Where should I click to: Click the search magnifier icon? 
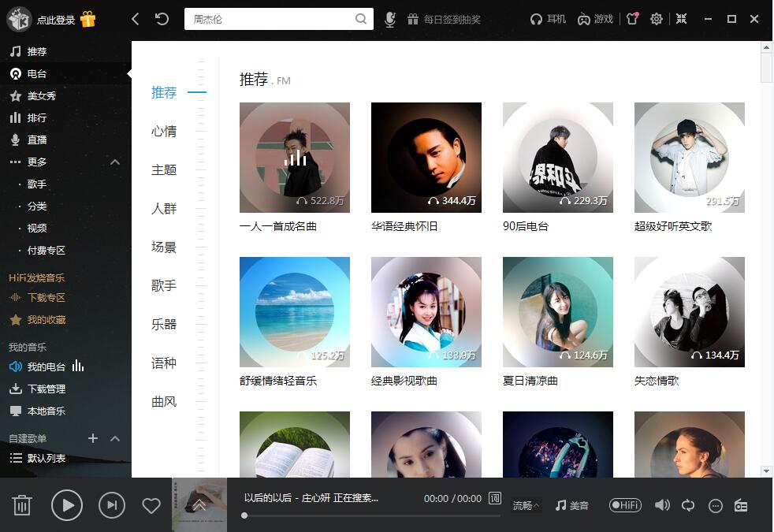[x=361, y=19]
